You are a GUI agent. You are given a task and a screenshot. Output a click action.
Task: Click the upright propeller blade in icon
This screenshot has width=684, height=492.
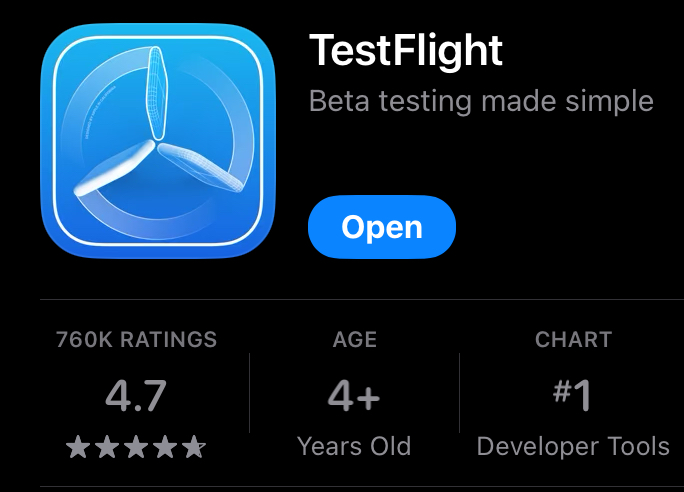(156, 92)
